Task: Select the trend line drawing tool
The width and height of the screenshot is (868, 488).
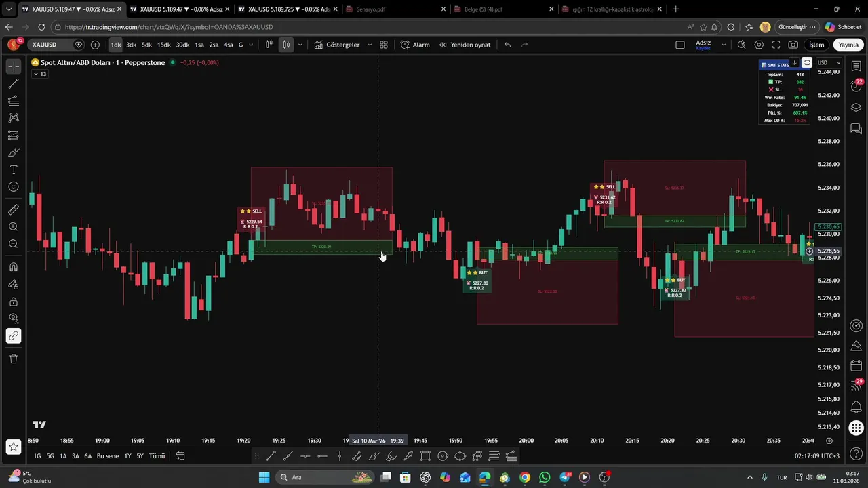Action: (x=14, y=84)
